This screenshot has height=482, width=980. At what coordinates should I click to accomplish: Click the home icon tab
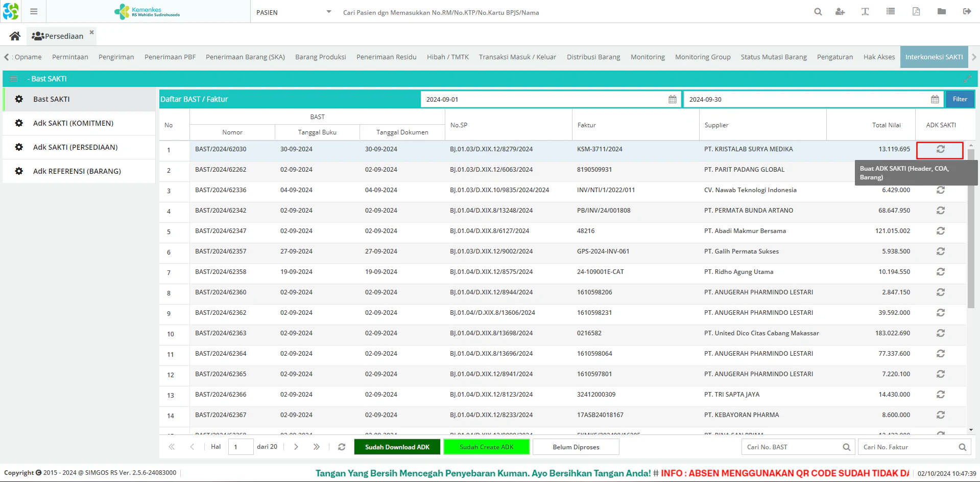tap(15, 36)
